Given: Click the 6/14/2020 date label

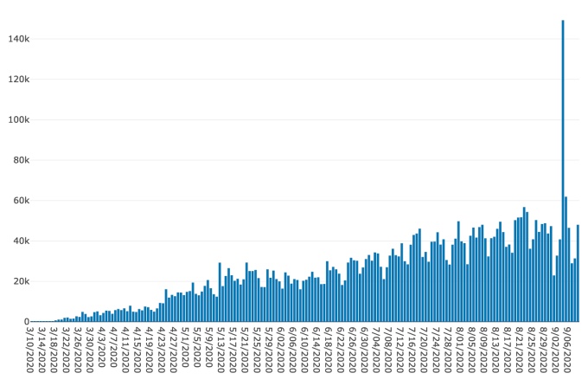Looking at the screenshot, I should [316, 350].
